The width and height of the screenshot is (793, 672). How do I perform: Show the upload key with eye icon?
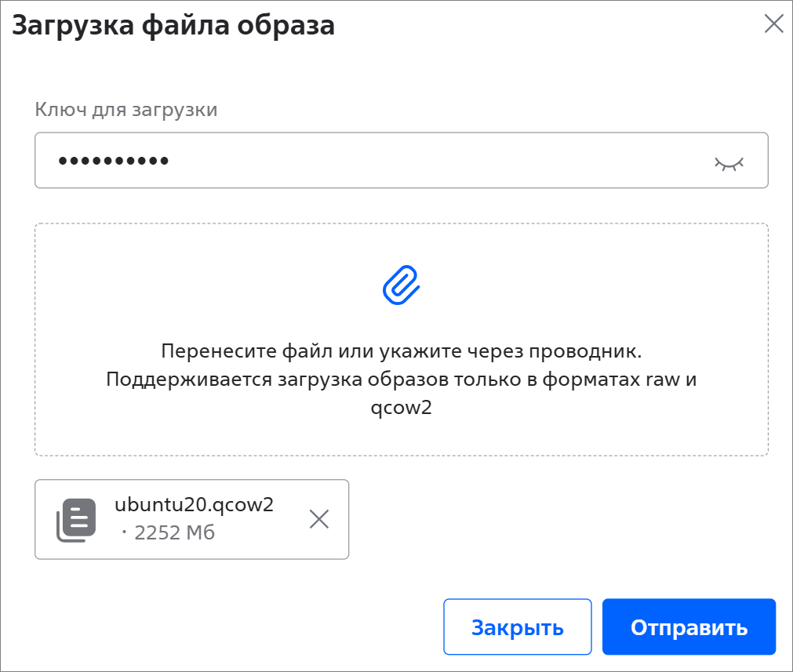(x=729, y=163)
